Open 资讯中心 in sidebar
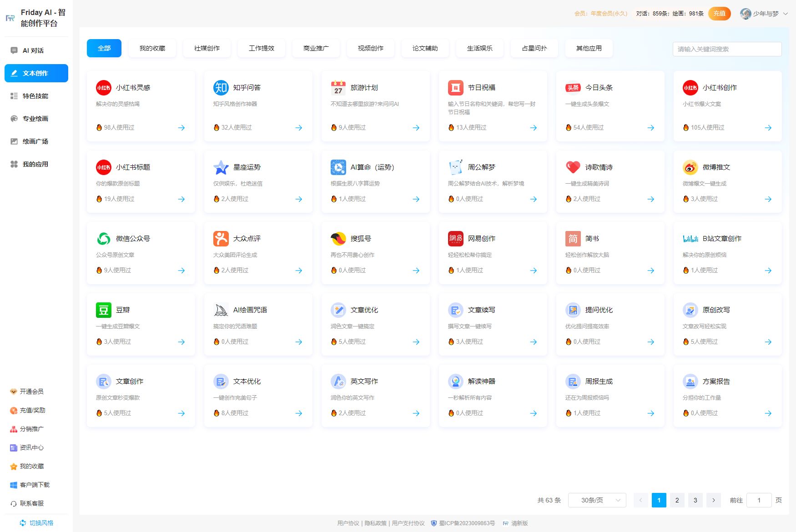This screenshot has height=532, width=796. coord(27,447)
